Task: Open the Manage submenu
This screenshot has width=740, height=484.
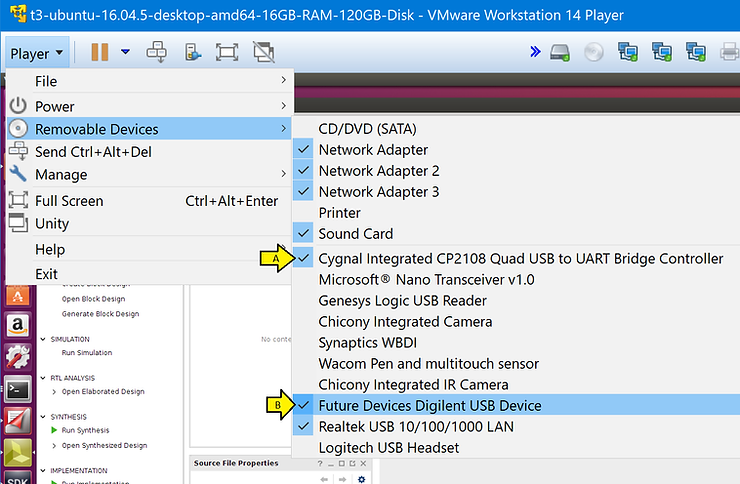Action: click(x=61, y=175)
